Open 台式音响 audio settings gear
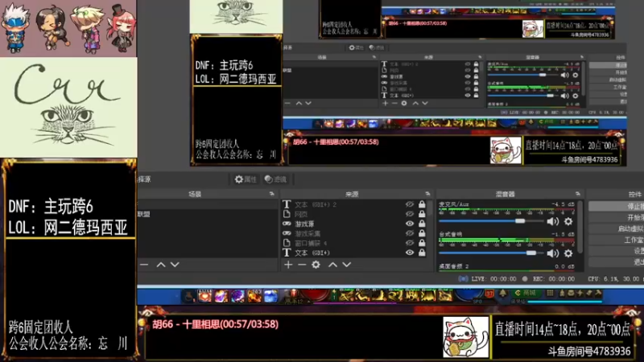 (x=568, y=253)
